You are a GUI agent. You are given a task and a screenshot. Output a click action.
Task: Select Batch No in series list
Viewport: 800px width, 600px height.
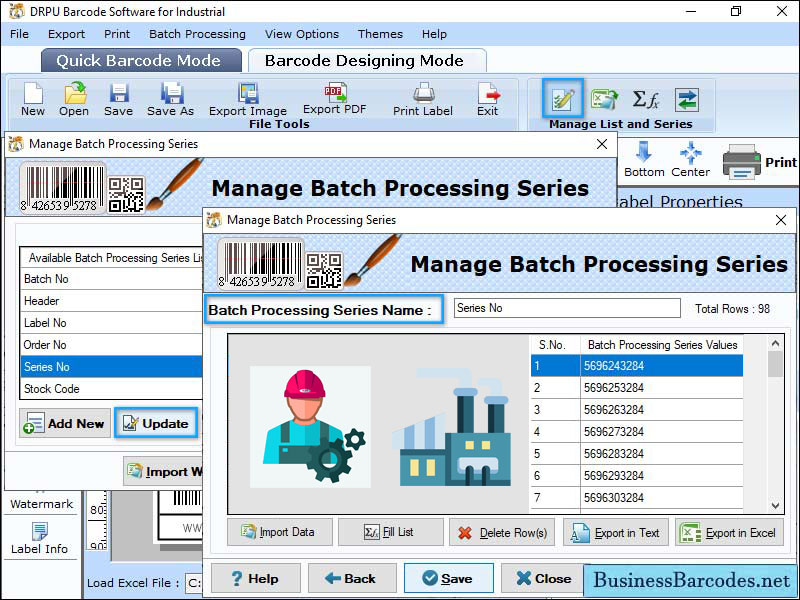coord(111,279)
